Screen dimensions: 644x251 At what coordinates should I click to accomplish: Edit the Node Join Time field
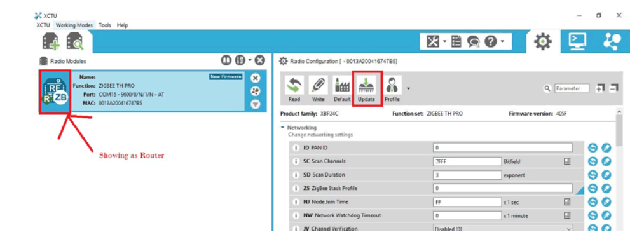pyautogui.click(x=467, y=202)
